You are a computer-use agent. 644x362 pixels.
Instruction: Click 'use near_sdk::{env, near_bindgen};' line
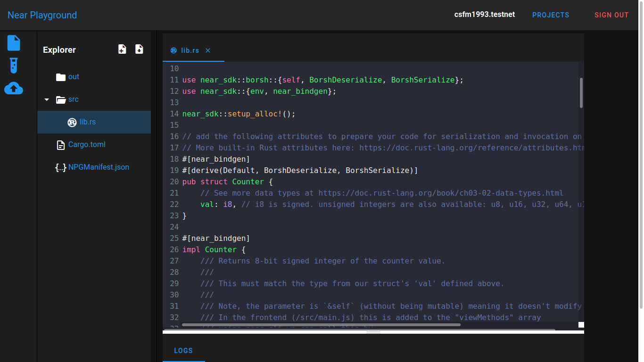259,91
